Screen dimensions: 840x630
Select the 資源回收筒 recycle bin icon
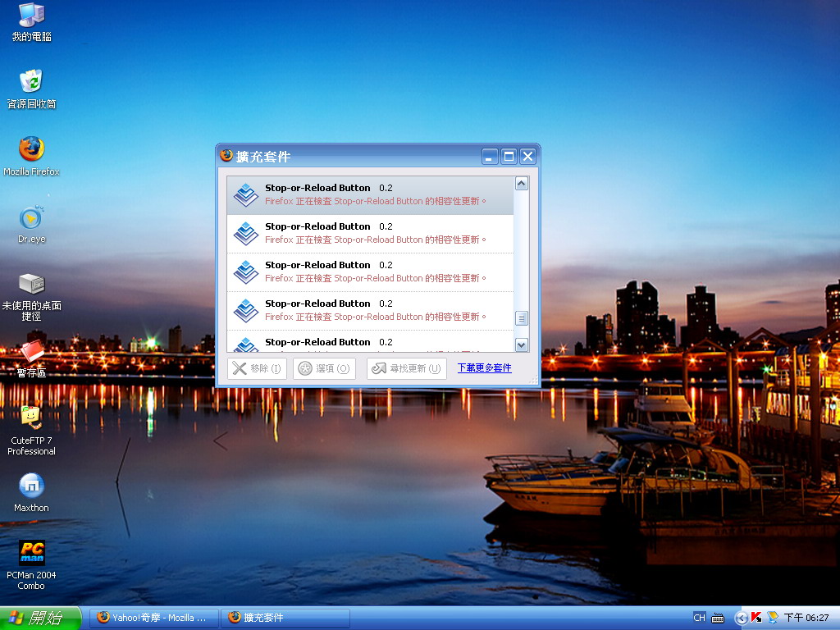[31, 89]
